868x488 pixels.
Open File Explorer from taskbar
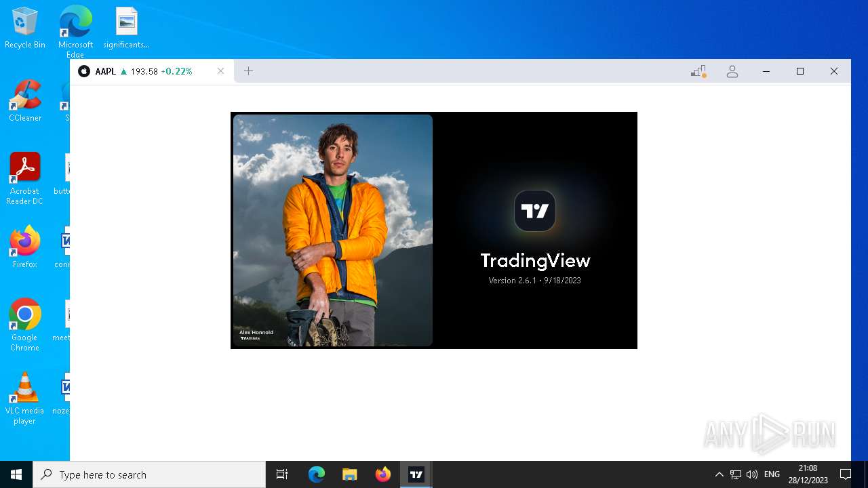[x=350, y=474]
